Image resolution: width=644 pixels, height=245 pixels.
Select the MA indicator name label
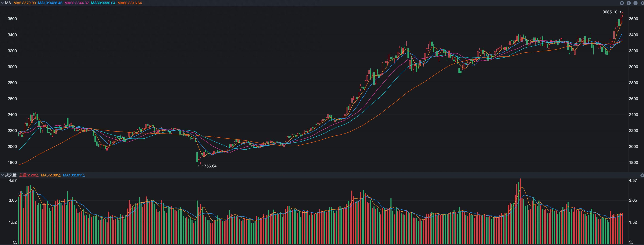[x=8, y=3]
